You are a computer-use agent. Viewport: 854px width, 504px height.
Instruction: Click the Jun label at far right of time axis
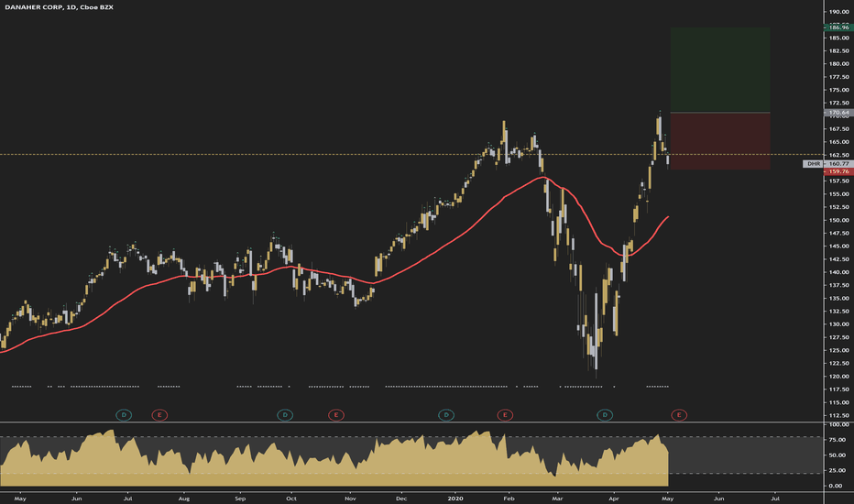(719, 499)
